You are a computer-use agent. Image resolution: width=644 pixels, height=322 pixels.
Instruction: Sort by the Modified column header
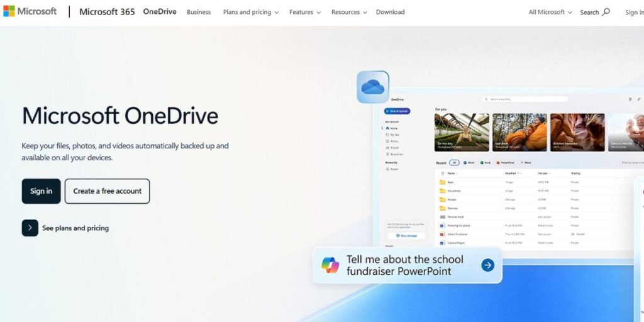point(513,174)
